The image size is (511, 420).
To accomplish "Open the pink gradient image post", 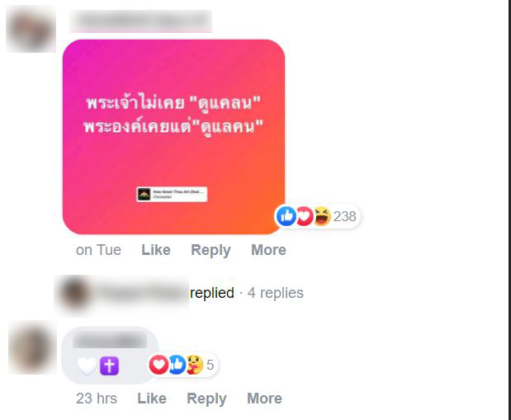I will click(173, 137).
